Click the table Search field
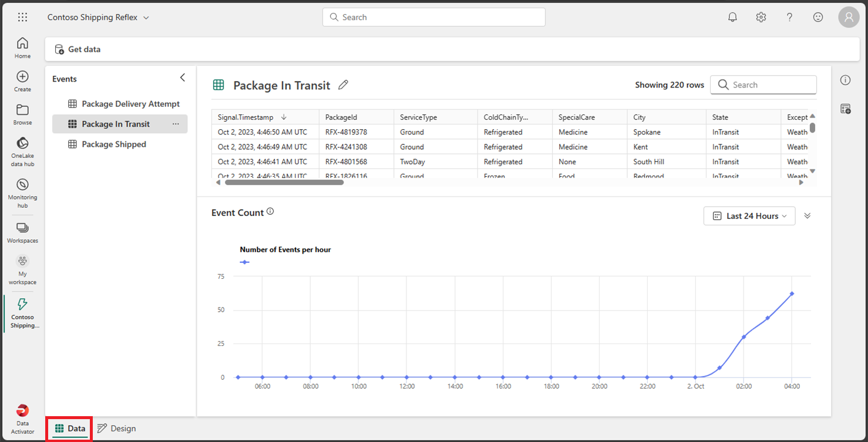The height and width of the screenshot is (442, 868). [x=763, y=85]
